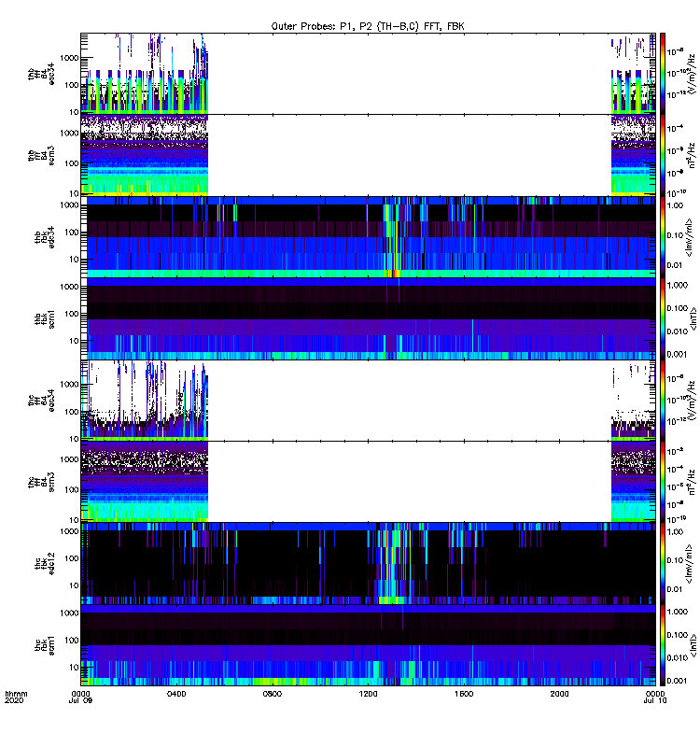Click the color bar beside thb eac34 panel
Image resolution: width=700 pixels, height=747 pixels.
(x=663, y=74)
